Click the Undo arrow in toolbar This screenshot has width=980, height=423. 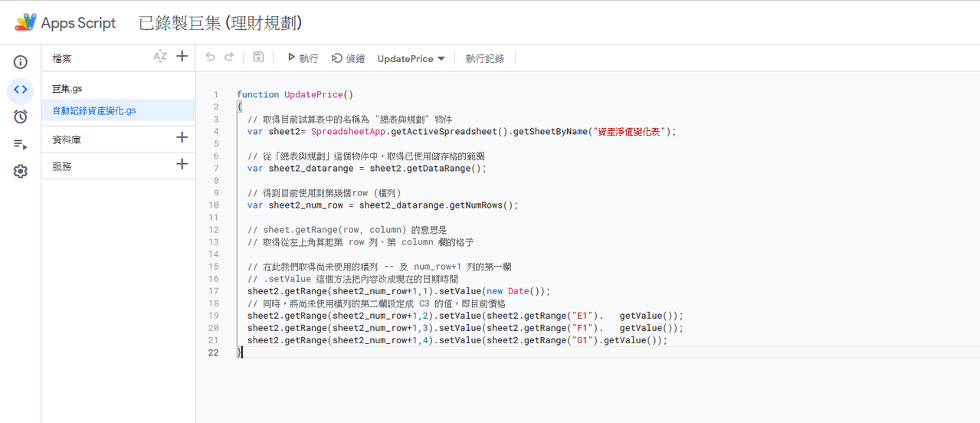point(210,57)
